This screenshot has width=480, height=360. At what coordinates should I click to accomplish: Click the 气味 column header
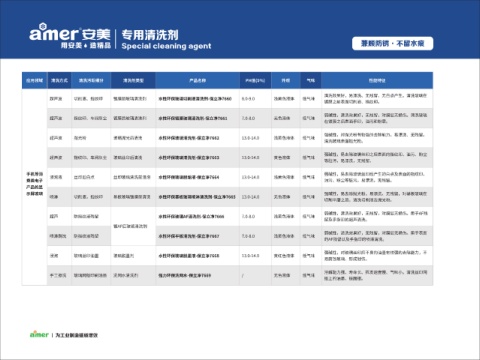click(311, 80)
